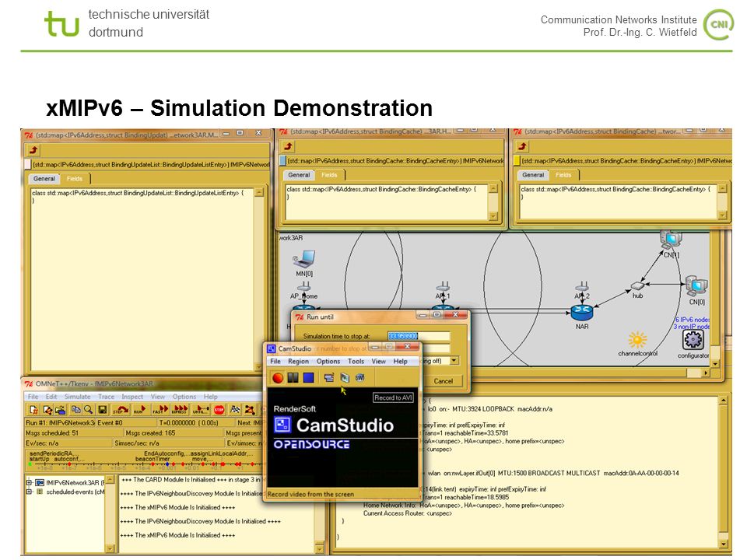Click the UNTIL run icon
The image size is (747, 560).
(x=200, y=410)
